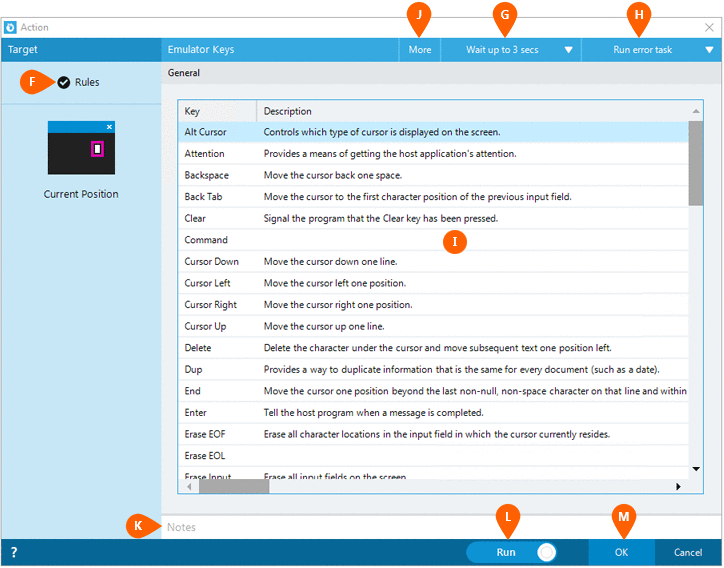The width and height of the screenshot is (724, 568).
Task: Open the Run error task dropdown
Action: [x=652, y=50]
